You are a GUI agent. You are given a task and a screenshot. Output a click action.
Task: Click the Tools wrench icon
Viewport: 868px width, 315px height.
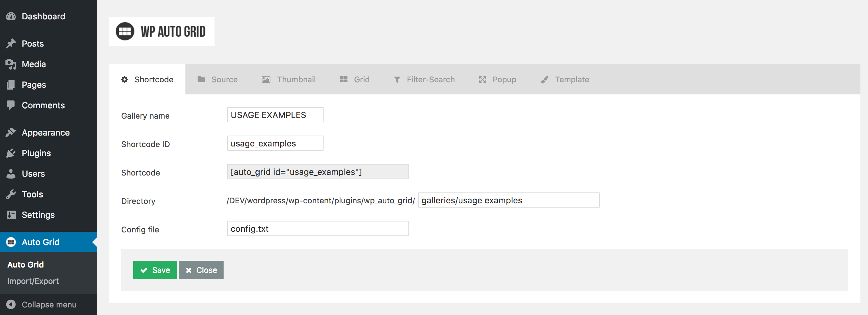[11, 194]
